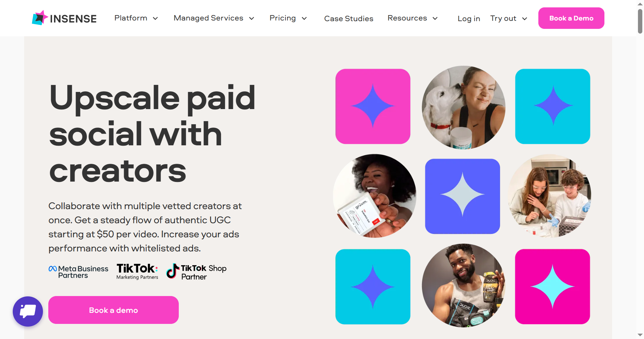Click the Log in link

469,18
